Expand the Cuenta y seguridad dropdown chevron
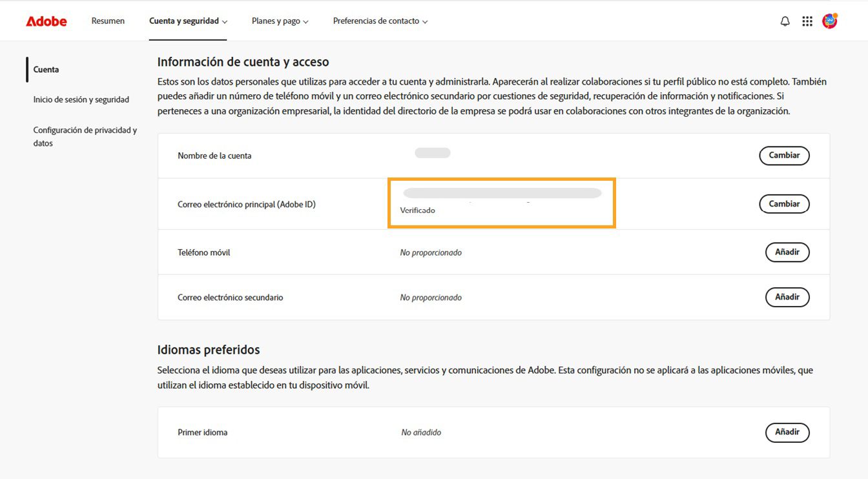Image resolution: width=868 pixels, height=479 pixels. tap(225, 21)
